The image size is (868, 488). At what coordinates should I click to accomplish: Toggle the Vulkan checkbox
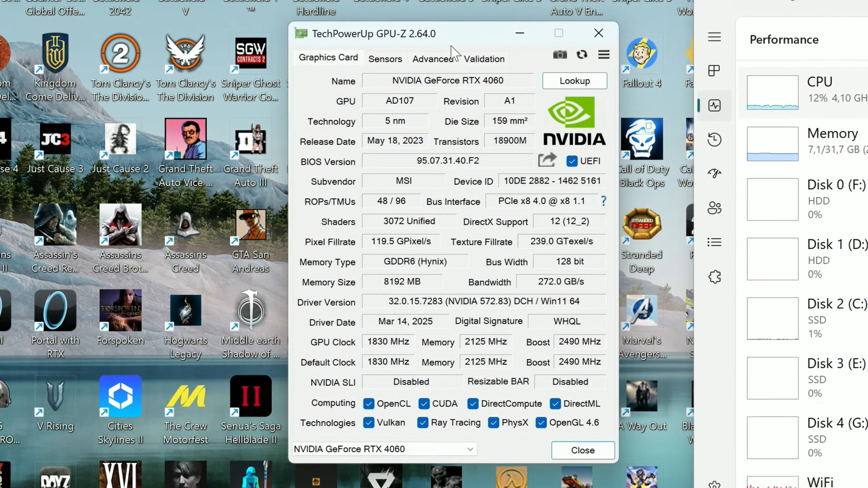click(369, 423)
